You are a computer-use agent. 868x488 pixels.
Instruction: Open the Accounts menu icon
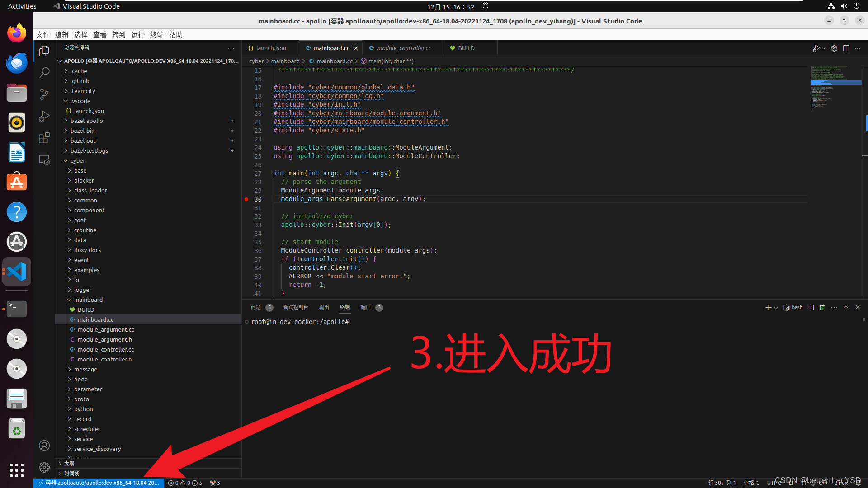(x=44, y=446)
